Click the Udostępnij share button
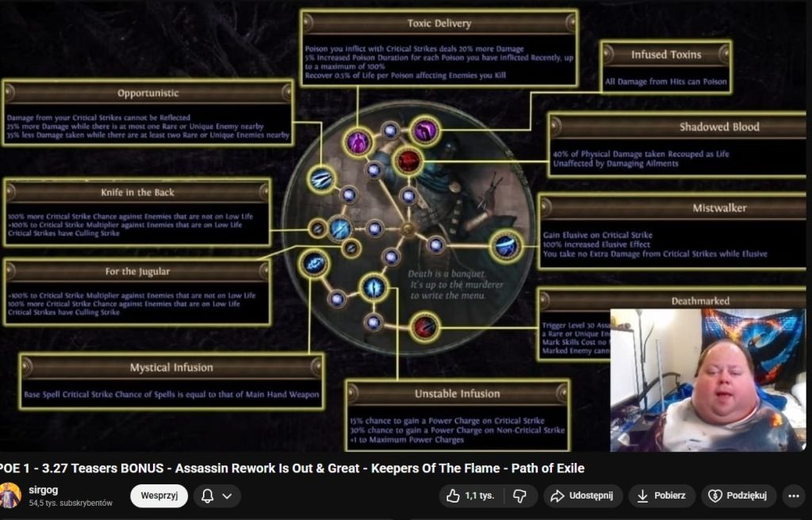The width and height of the screenshot is (812, 520). pyautogui.click(x=582, y=495)
